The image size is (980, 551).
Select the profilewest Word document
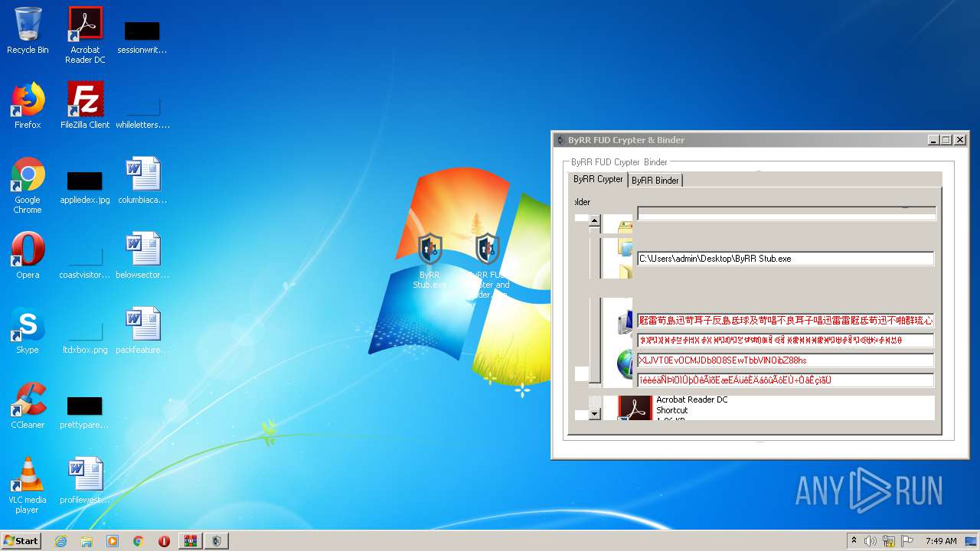(x=85, y=481)
